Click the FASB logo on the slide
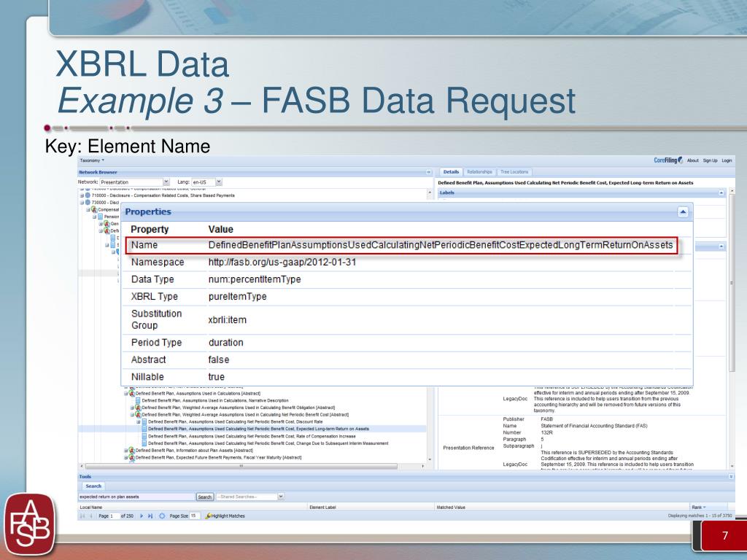The width and height of the screenshot is (747, 560). 29,525
